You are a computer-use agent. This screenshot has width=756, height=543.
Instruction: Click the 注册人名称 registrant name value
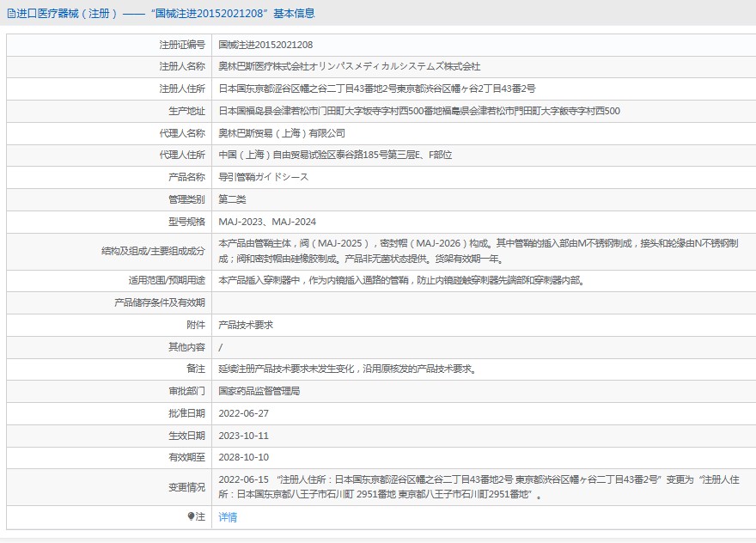349,66
